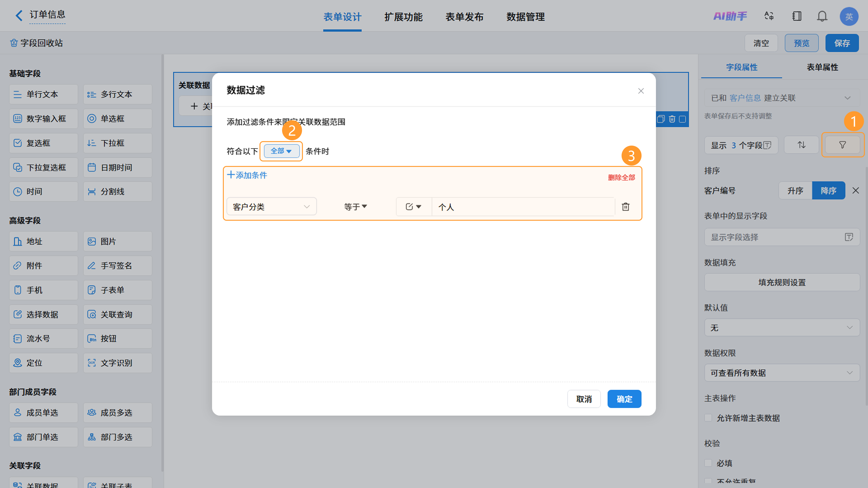The height and width of the screenshot is (488, 868).
Task: Click 添加条件 to add a filter
Action: pos(247,175)
